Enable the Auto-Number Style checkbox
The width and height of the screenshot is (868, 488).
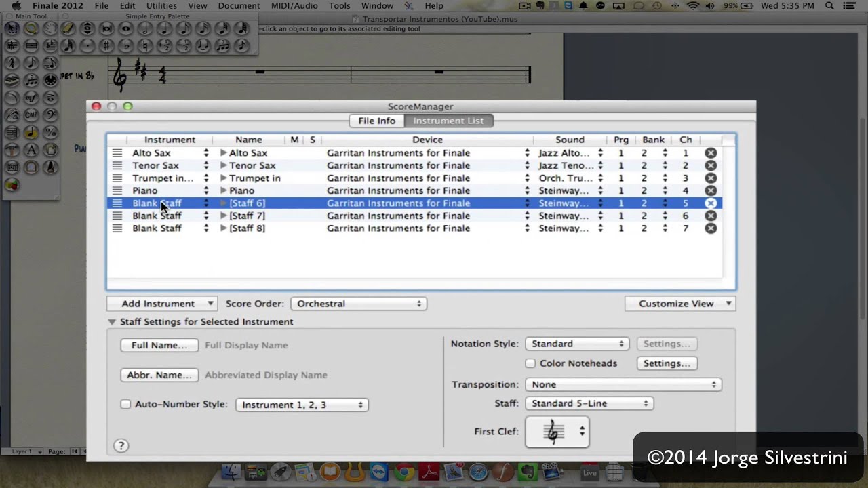click(x=125, y=404)
